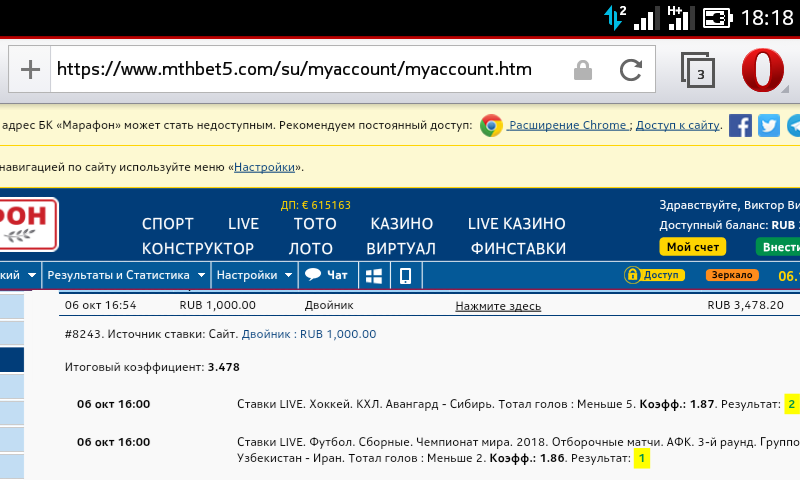The width and height of the screenshot is (800, 480).
Task: Open LIVE КАЗИНО section
Action: point(516,224)
